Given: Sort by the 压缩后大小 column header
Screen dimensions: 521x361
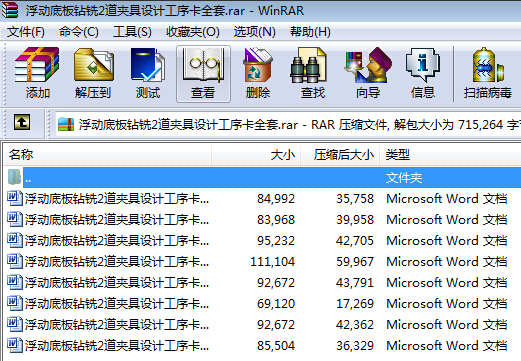Looking at the screenshot, I should click(x=340, y=155).
